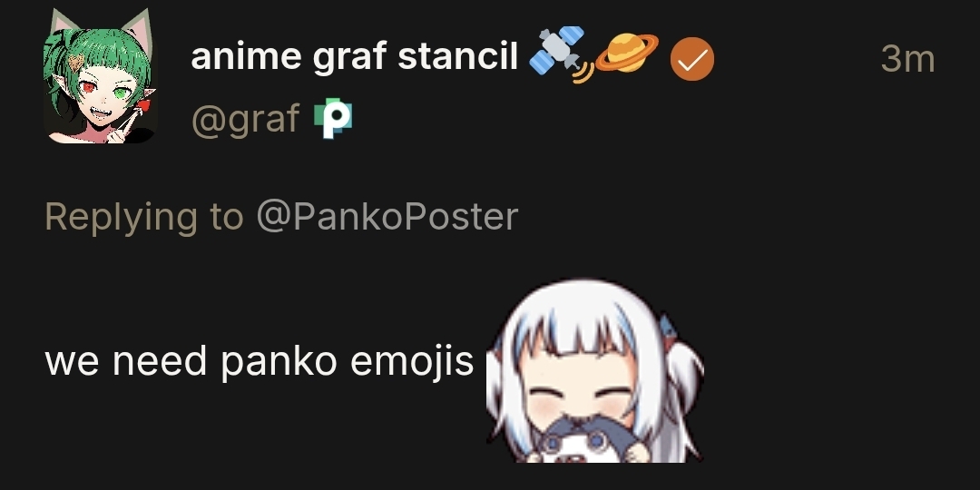Viewport: 980px width, 490px height.
Task: Click the word "stancil" in display name
Action: [x=457, y=56]
